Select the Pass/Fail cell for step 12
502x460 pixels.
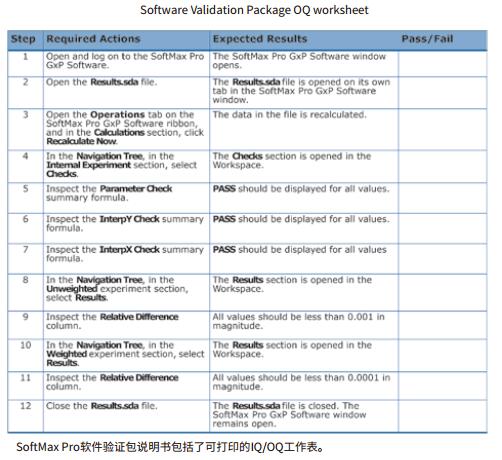coord(443,416)
